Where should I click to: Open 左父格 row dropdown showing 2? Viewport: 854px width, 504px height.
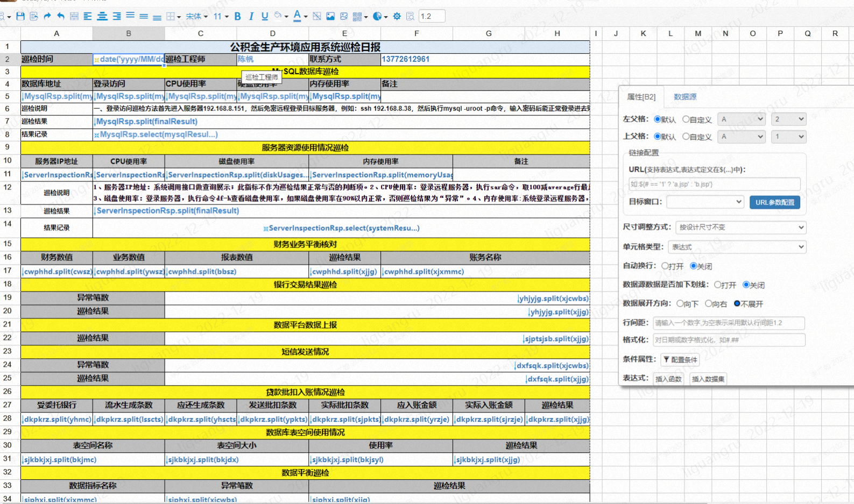coord(788,119)
